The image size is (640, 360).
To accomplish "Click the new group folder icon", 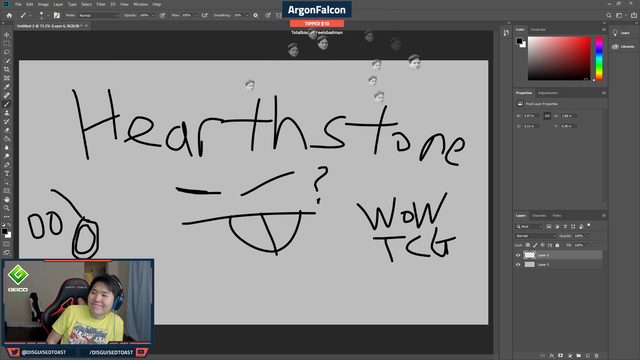I will [579, 356].
